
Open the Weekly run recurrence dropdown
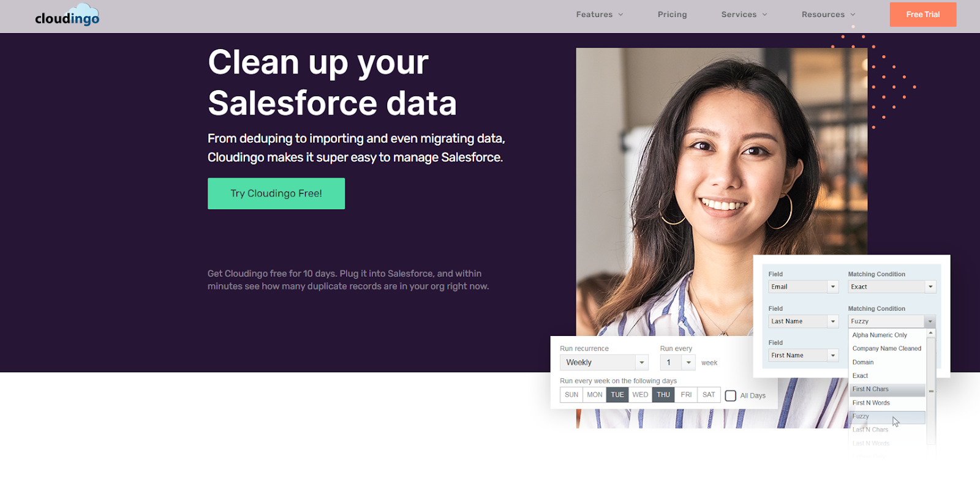(604, 362)
